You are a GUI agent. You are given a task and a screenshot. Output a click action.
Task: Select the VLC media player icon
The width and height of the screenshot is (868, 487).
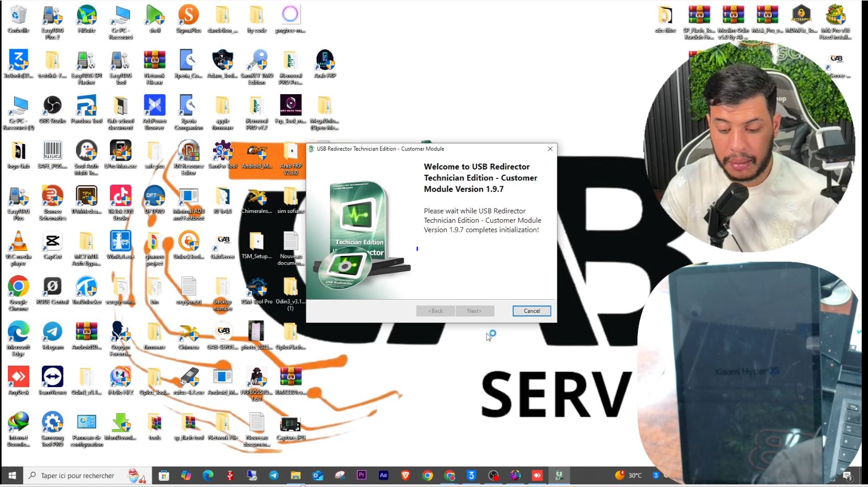[18, 248]
